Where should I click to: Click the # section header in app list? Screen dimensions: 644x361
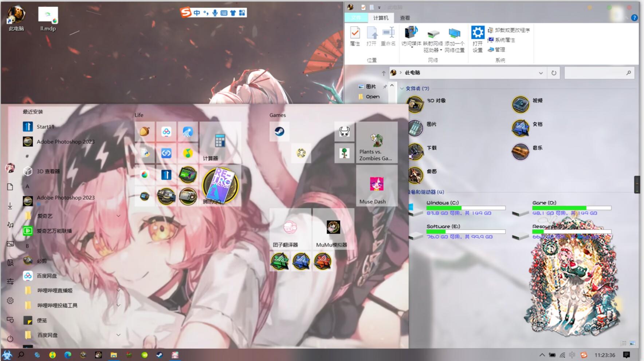pyautogui.click(x=27, y=156)
